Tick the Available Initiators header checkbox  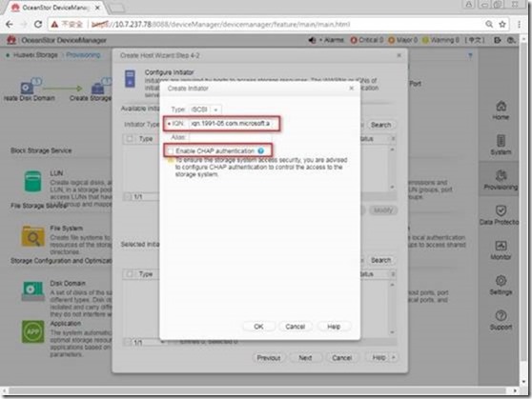130,139
